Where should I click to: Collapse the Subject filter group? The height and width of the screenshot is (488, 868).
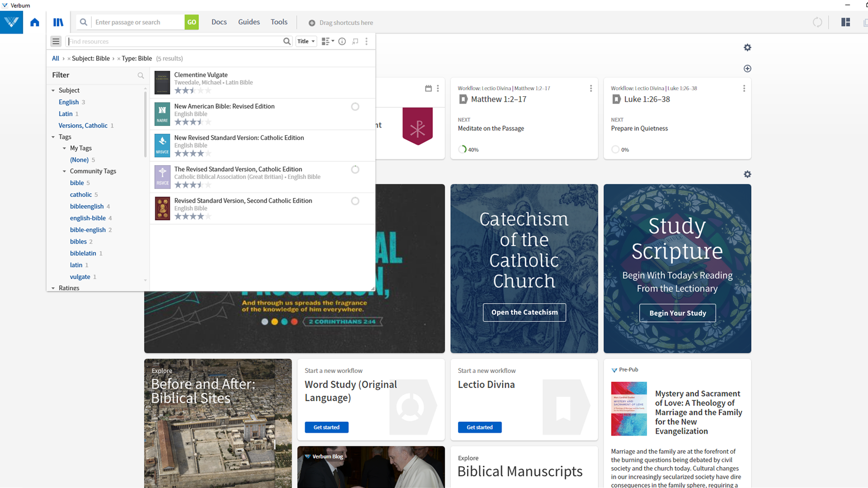click(53, 90)
